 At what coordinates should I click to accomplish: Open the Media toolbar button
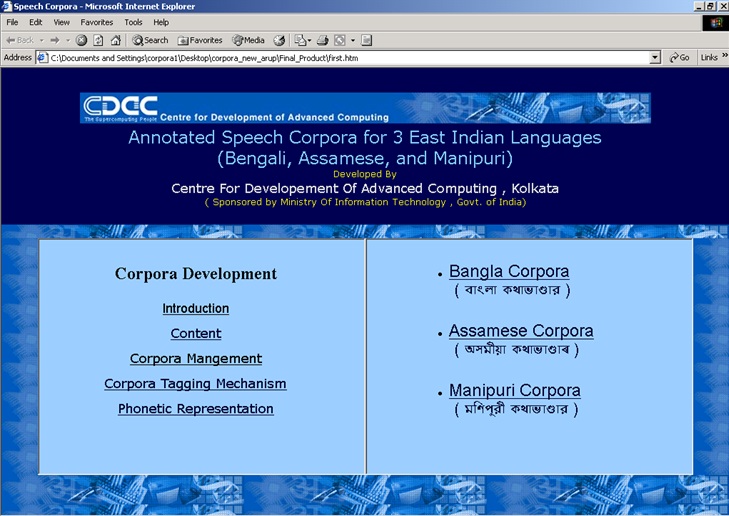tap(248, 40)
